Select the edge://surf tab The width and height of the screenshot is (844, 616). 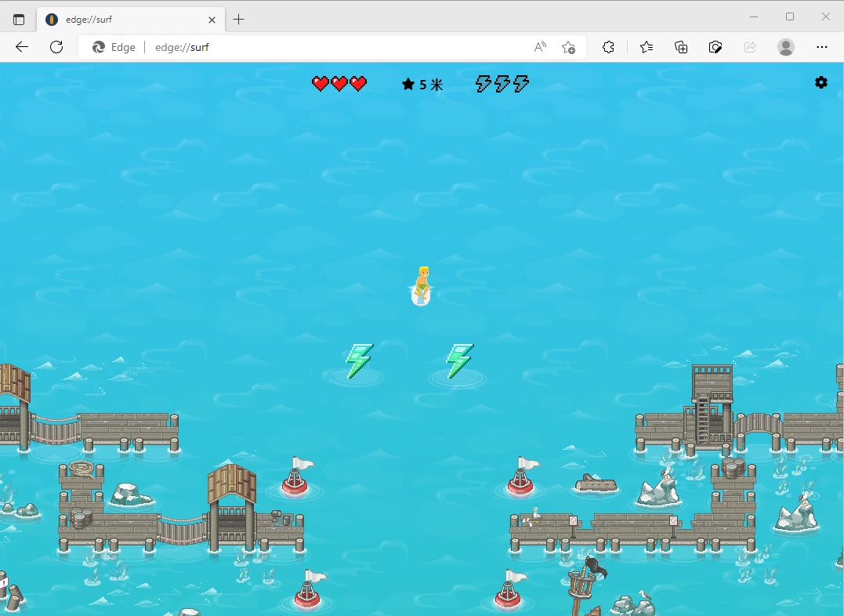tap(131, 20)
